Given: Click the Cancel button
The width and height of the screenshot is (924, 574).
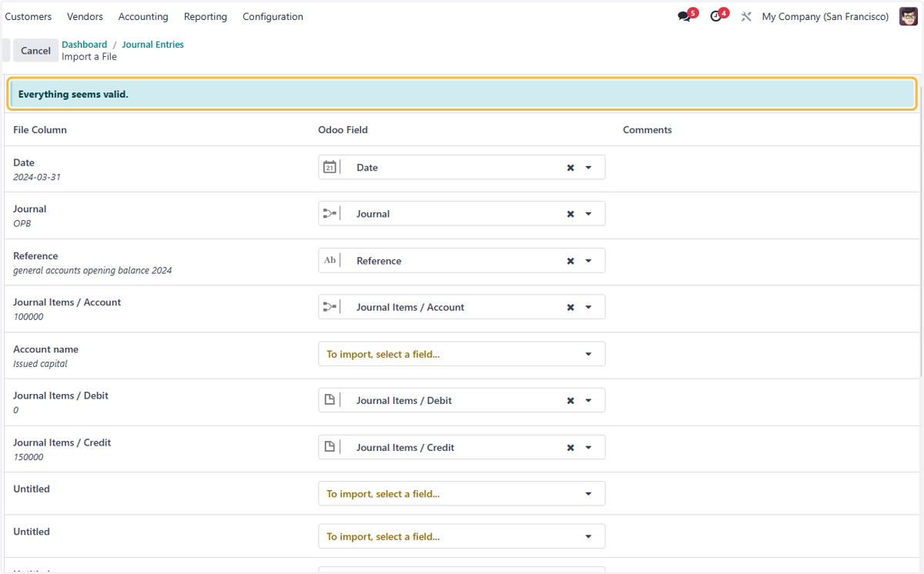Looking at the screenshot, I should (x=35, y=50).
